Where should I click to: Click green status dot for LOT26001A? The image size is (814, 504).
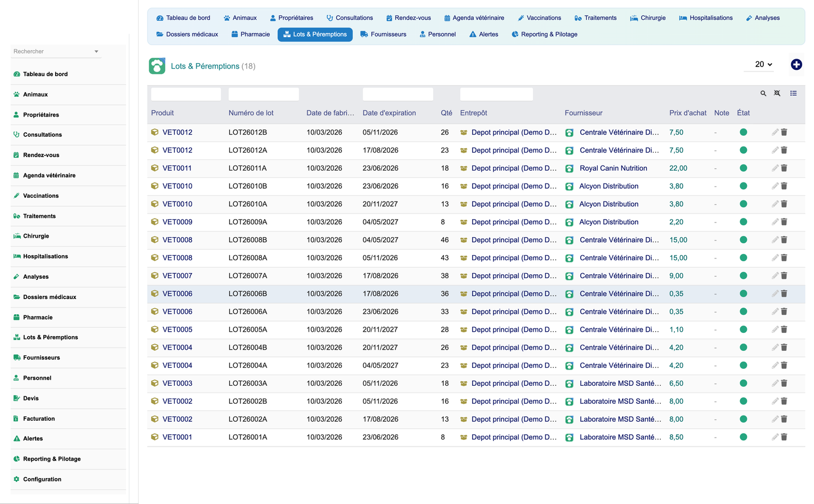pos(744,437)
